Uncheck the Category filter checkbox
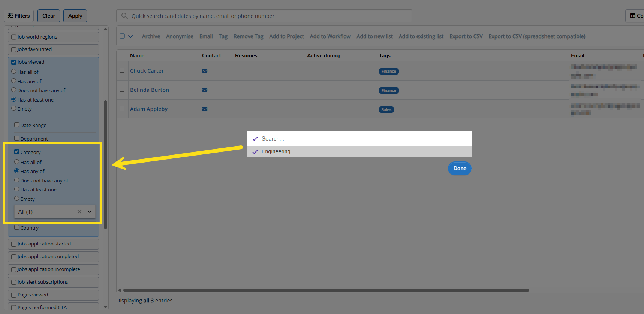 17,152
